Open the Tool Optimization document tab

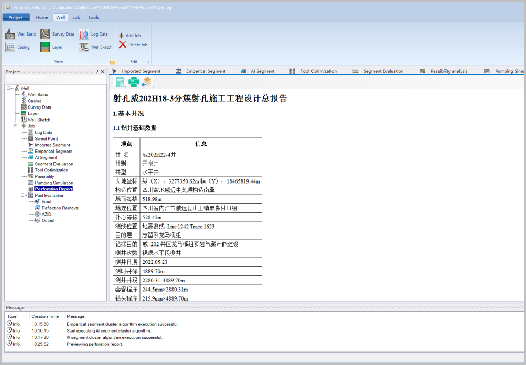coord(313,71)
